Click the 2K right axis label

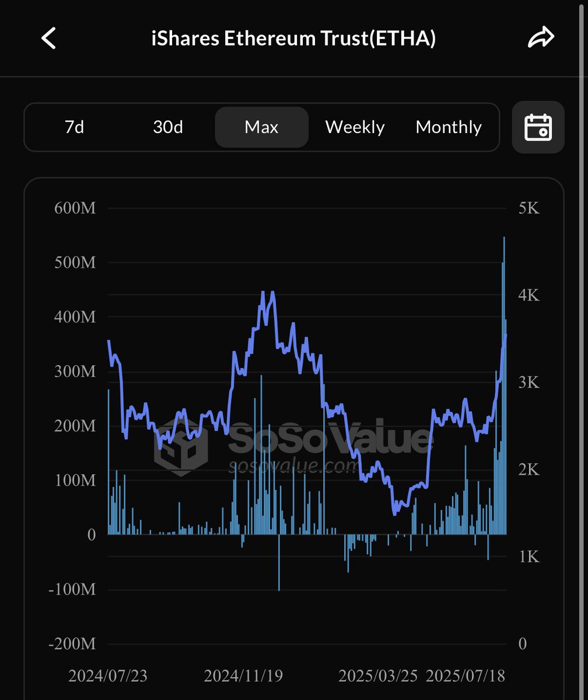click(x=529, y=470)
